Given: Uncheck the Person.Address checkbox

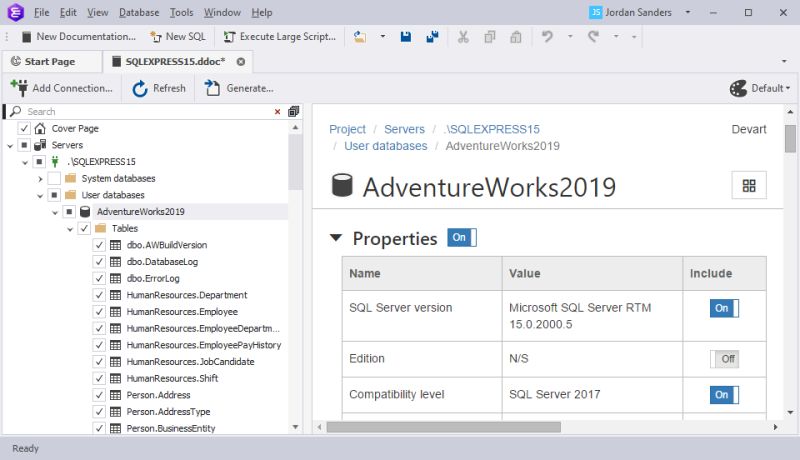Looking at the screenshot, I should pos(99,395).
